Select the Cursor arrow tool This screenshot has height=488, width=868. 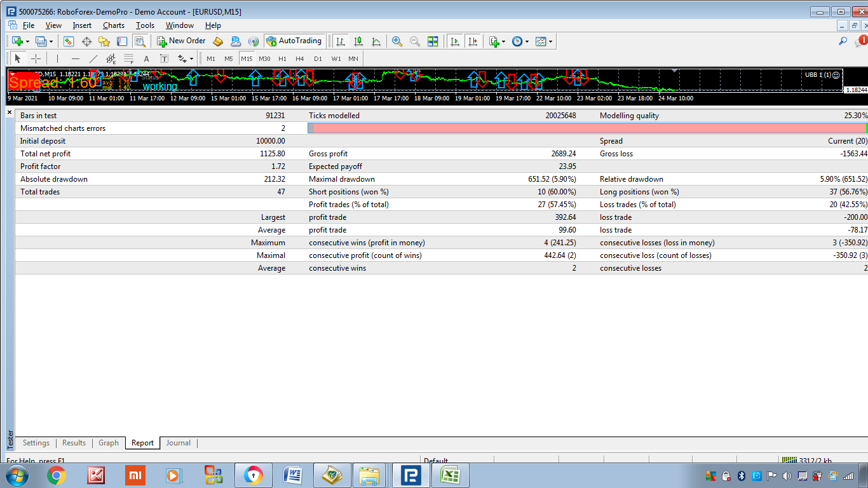pyautogui.click(x=17, y=59)
